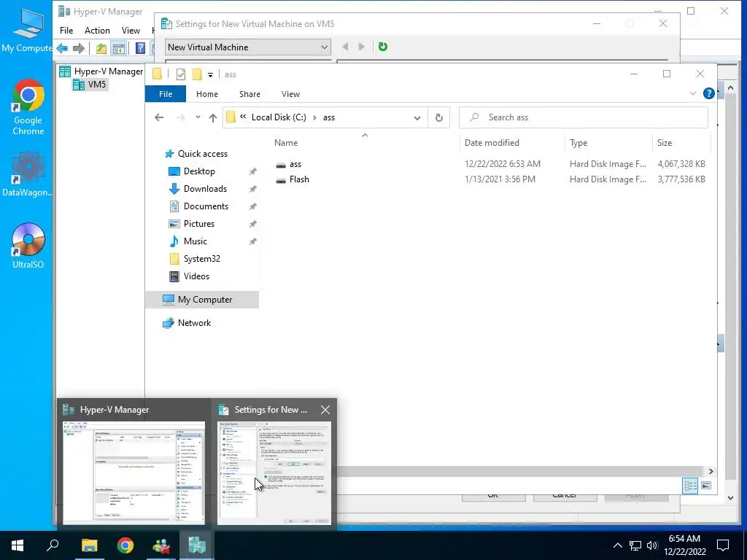This screenshot has height=560, width=747.
Task: Expand the ribbon using the chevron
Action: [x=693, y=94]
